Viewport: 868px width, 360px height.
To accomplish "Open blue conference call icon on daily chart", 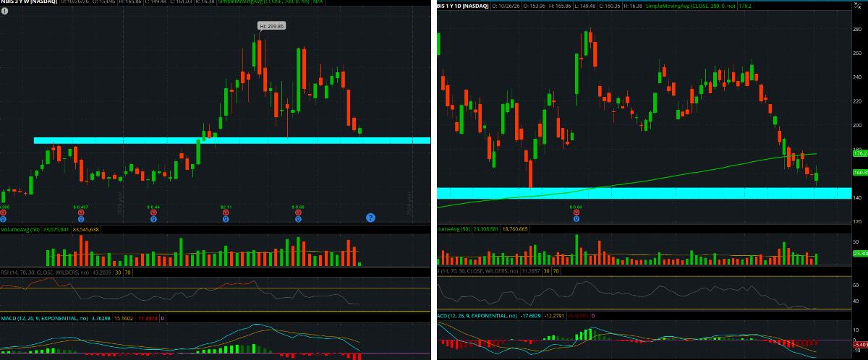I will click(576, 219).
